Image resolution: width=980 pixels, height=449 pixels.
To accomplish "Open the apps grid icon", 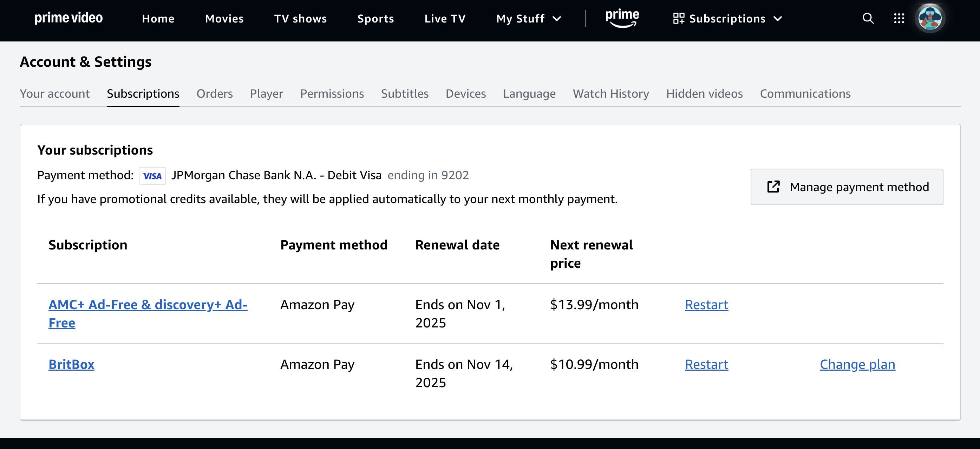I will (899, 18).
